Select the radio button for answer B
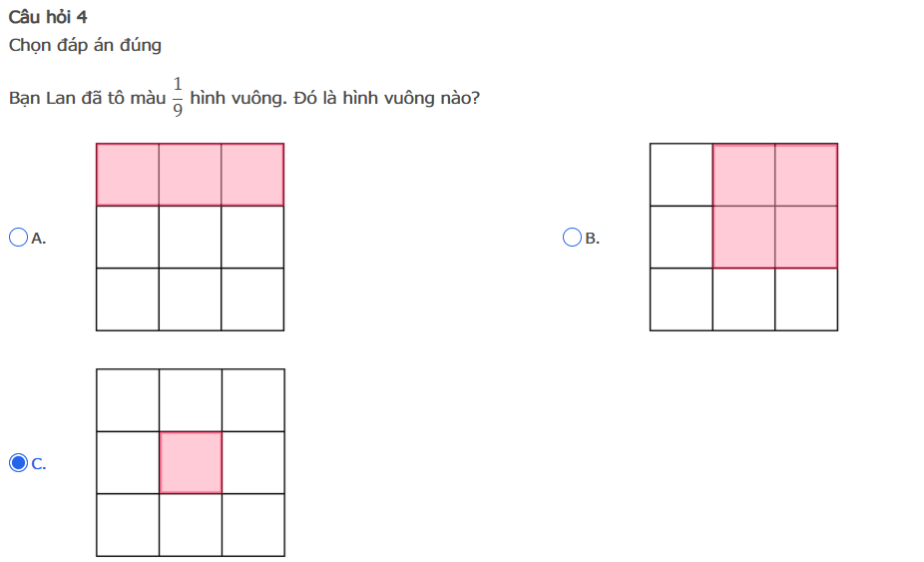The width and height of the screenshot is (924, 562). coord(572,238)
